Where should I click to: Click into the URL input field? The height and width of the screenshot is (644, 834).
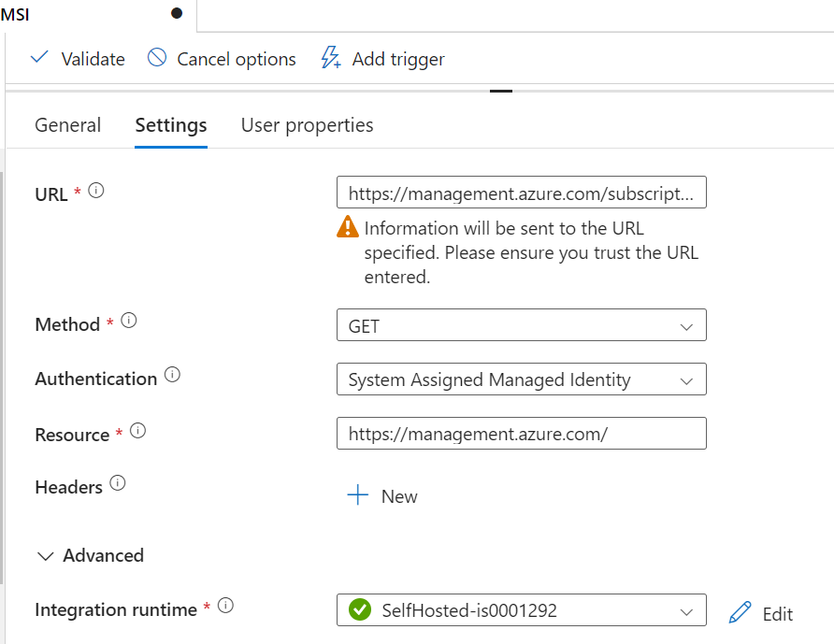(521, 193)
